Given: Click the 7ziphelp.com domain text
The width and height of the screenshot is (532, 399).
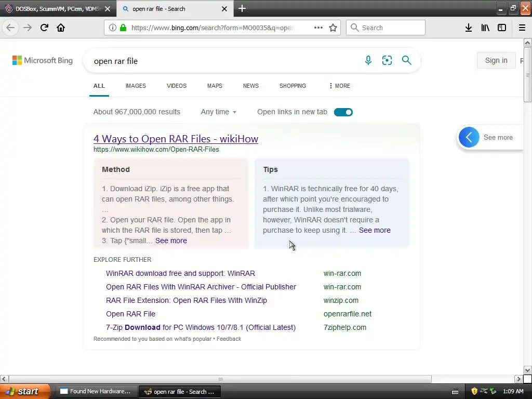Looking at the screenshot, I should click(x=345, y=328).
